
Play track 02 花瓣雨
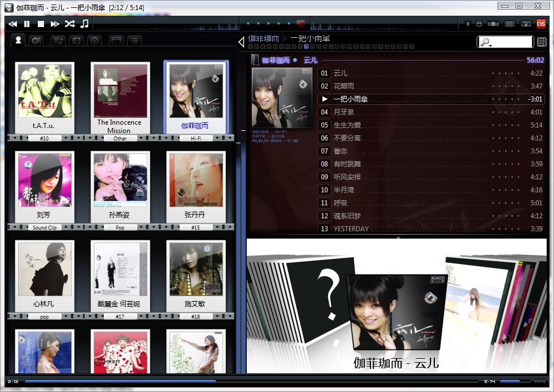pyautogui.click(x=430, y=86)
